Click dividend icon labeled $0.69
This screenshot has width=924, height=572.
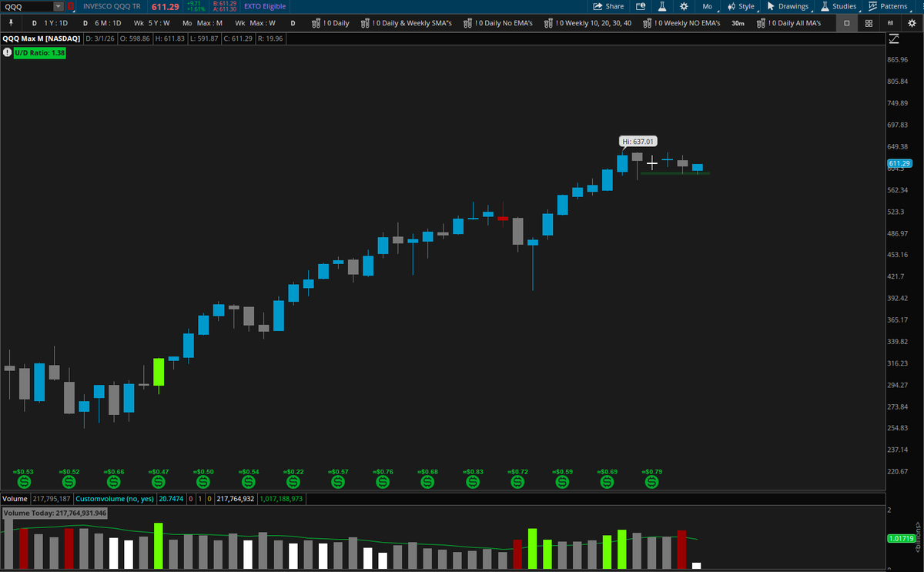[607, 481]
